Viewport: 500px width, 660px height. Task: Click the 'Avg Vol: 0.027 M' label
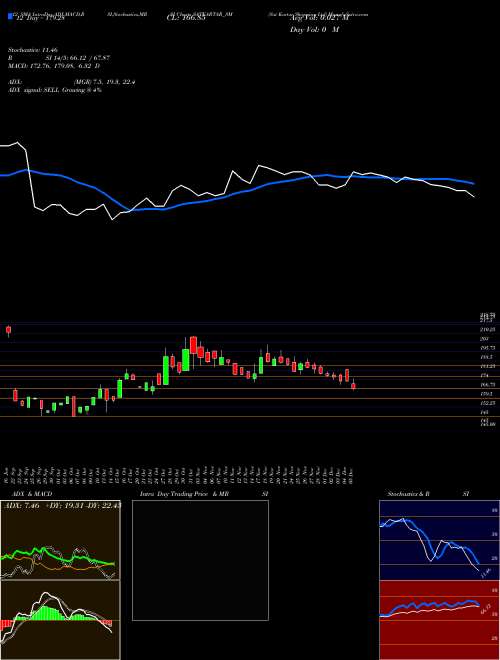click(319, 19)
